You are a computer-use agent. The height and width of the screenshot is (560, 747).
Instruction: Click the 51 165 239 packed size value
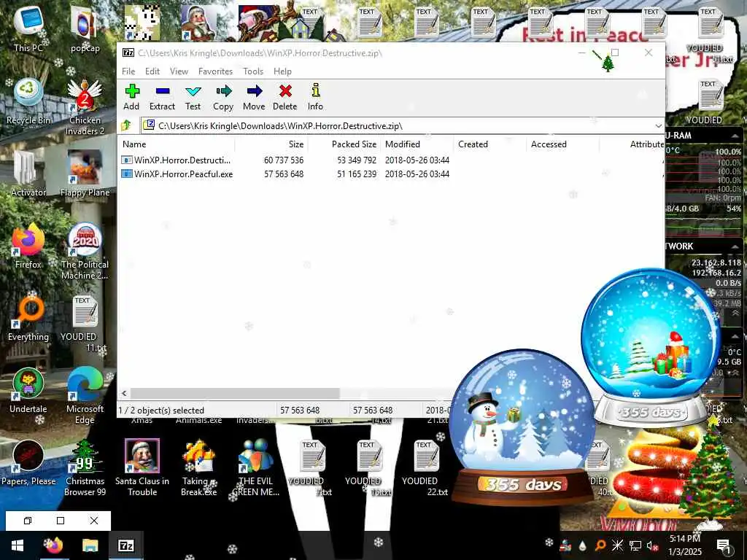pyautogui.click(x=356, y=174)
